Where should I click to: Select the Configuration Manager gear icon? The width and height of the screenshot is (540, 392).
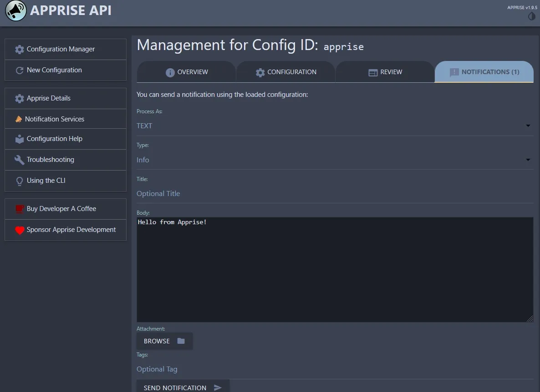click(20, 49)
